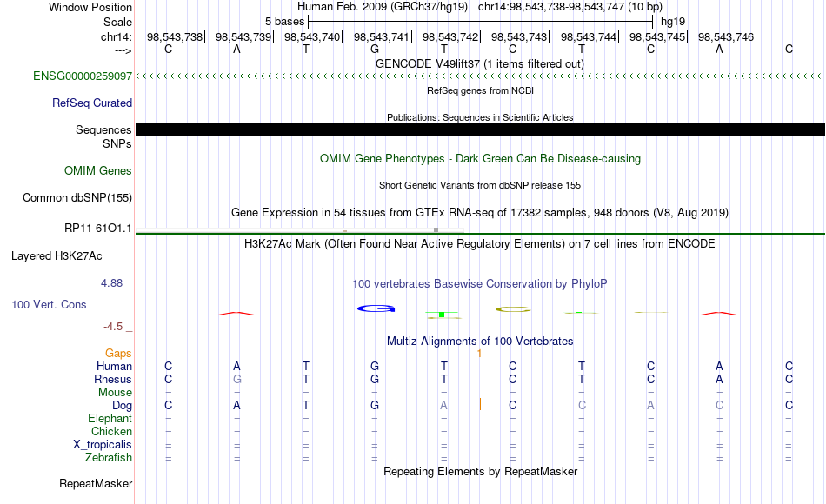826x504 pixels.
Task: Click the orange Gaps row label
Action: click(118, 353)
